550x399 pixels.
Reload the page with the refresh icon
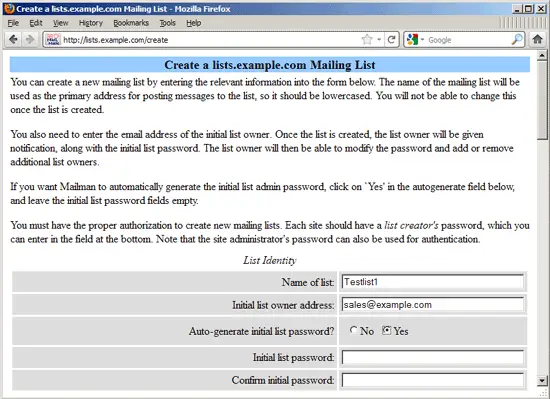(391, 39)
